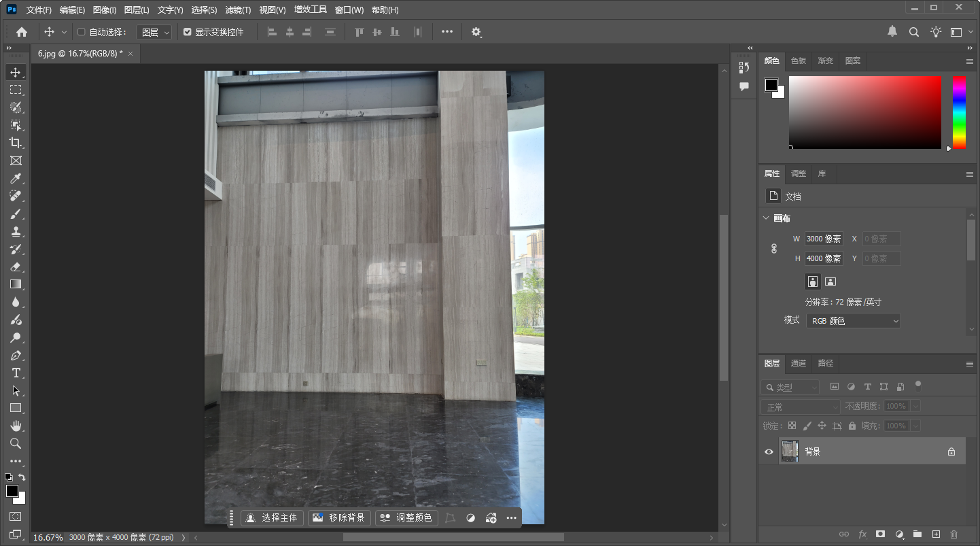Screen dimensions: 980x546
Task: Select the Lasso tool
Action: tap(16, 107)
